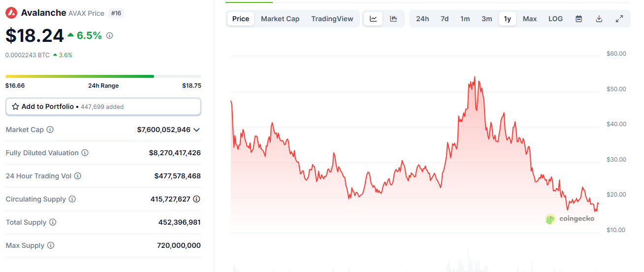Click the $477,578,468 trading volume value

[x=178, y=176]
